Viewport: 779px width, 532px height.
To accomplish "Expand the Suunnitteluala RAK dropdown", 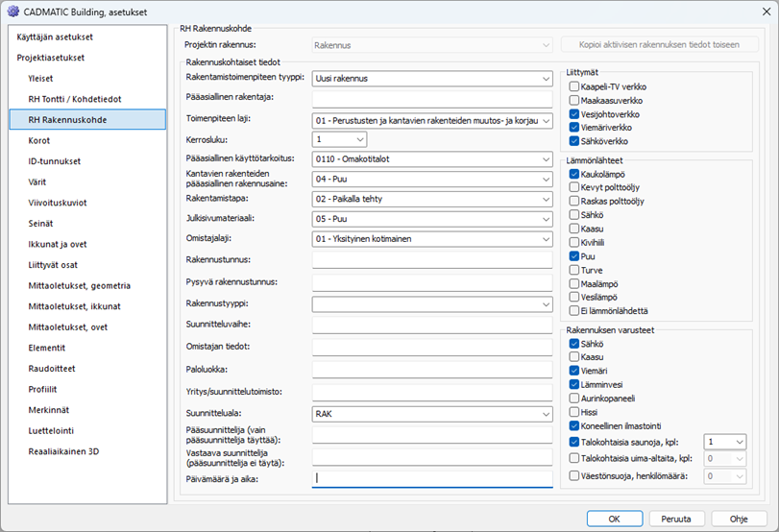I will tap(432, 414).
